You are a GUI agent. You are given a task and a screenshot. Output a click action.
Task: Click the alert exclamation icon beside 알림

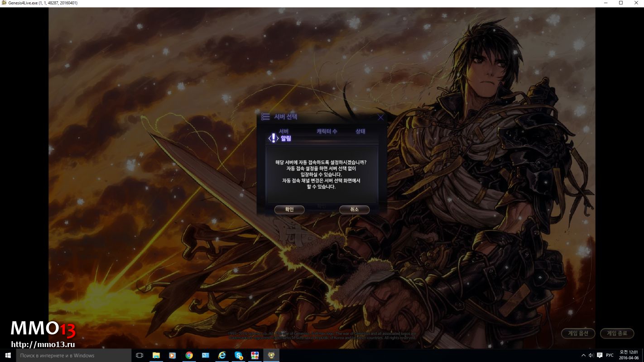pos(273,138)
